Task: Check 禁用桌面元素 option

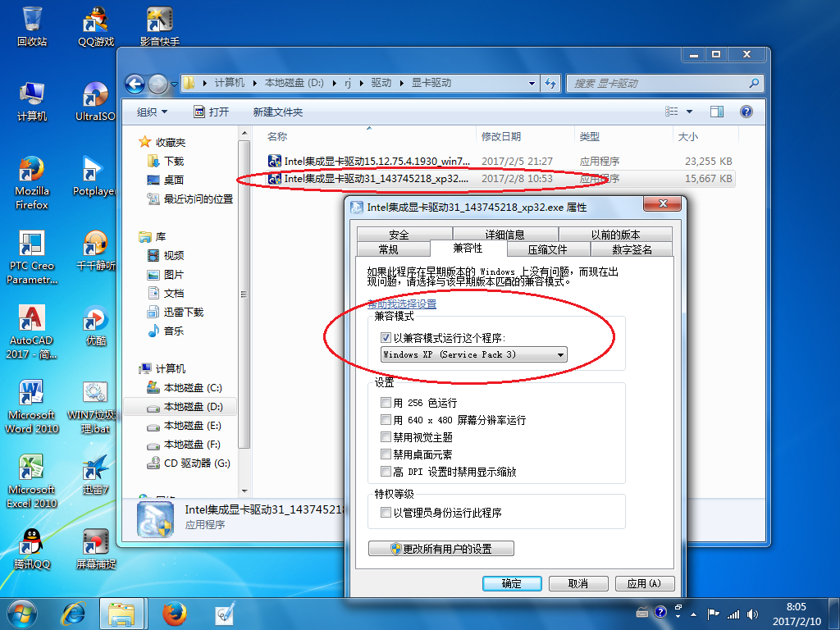Action: (x=386, y=454)
